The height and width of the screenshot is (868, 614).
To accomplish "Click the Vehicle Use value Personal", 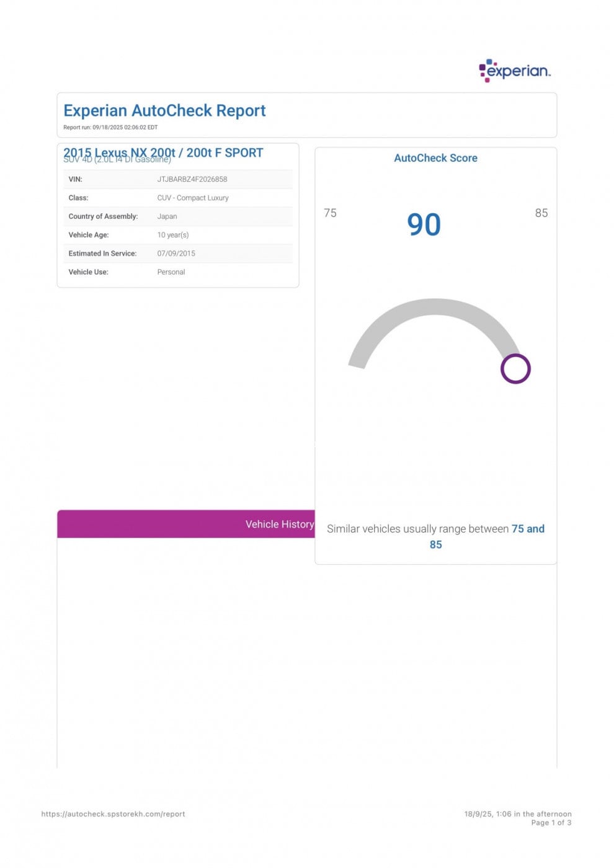I will [171, 272].
